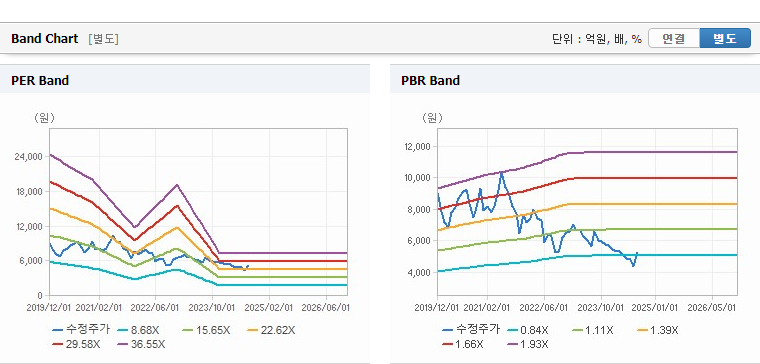Toggle 1.39X legend entry

pos(657,330)
